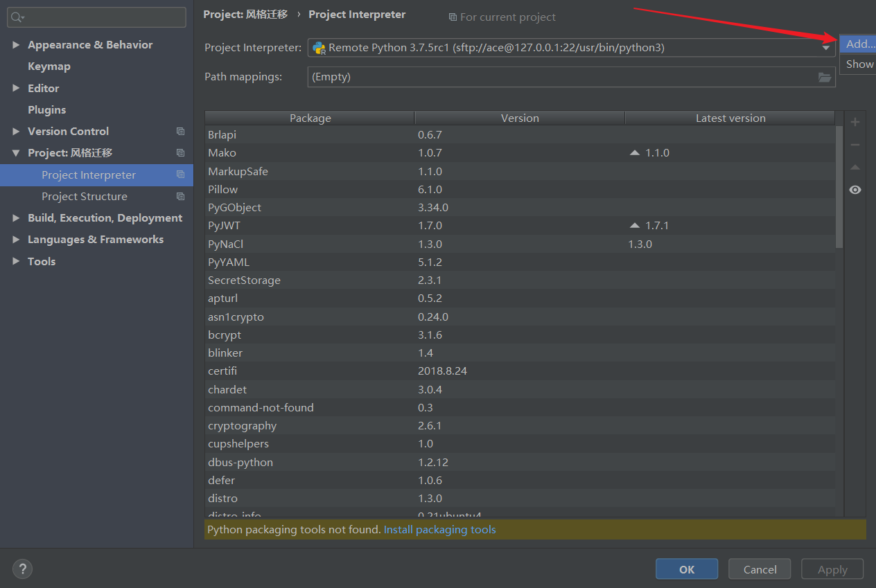Select the MarkupSafe package row
The image size is (876, 588).
[520, 171]
